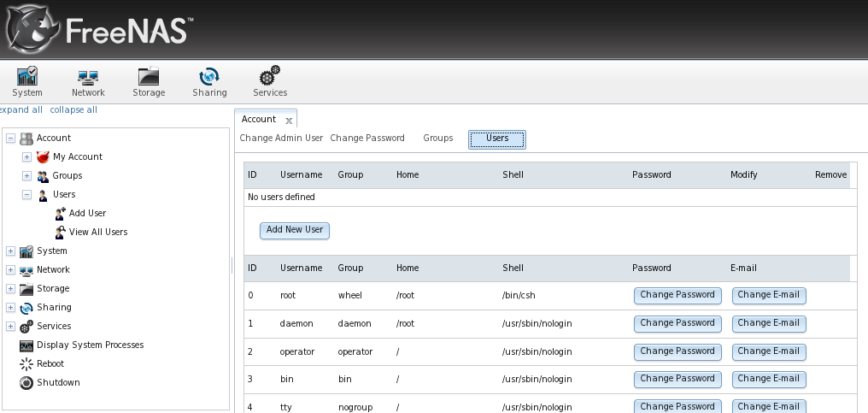Click the Storage folder icon in tree
This screenshot has width=868, height=413.
[x=26, y=289]
